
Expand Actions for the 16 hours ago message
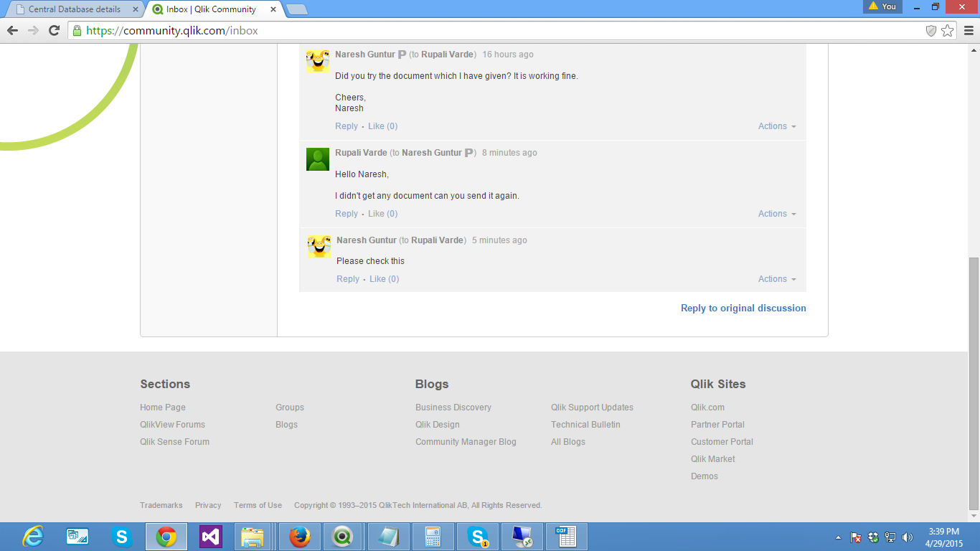click(x=777, y=126)
